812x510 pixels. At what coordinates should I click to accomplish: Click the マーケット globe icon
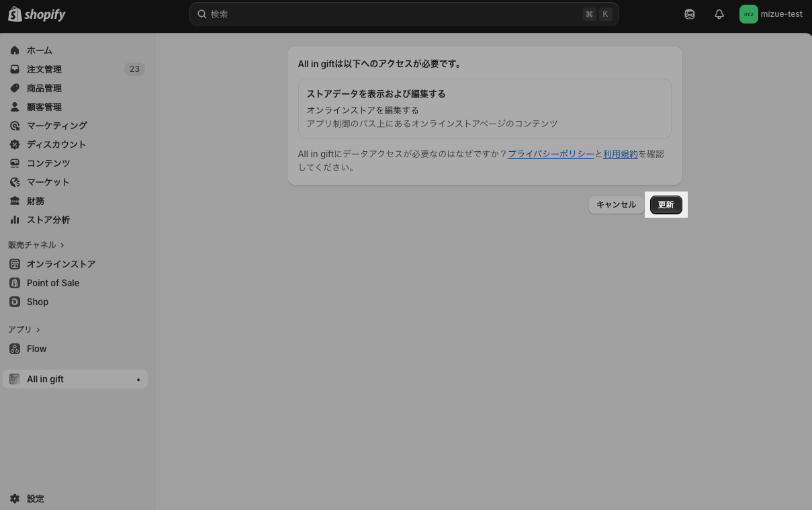click(x=15, y=182)
